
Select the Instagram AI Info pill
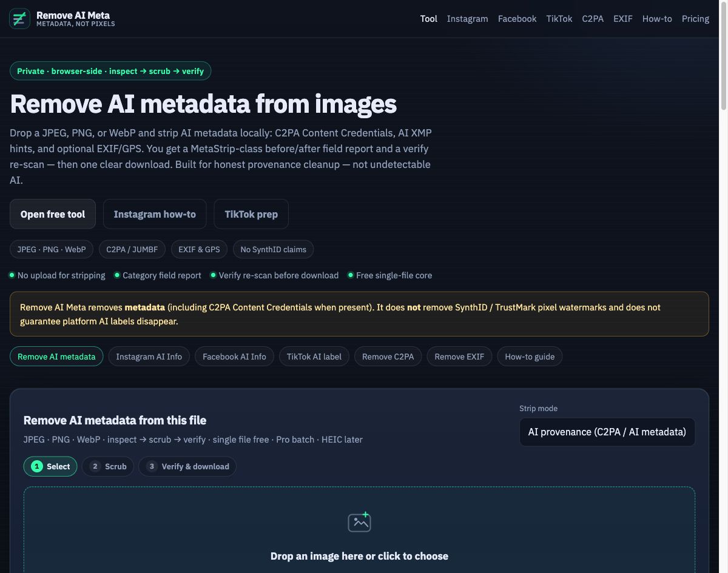(149, 357)
